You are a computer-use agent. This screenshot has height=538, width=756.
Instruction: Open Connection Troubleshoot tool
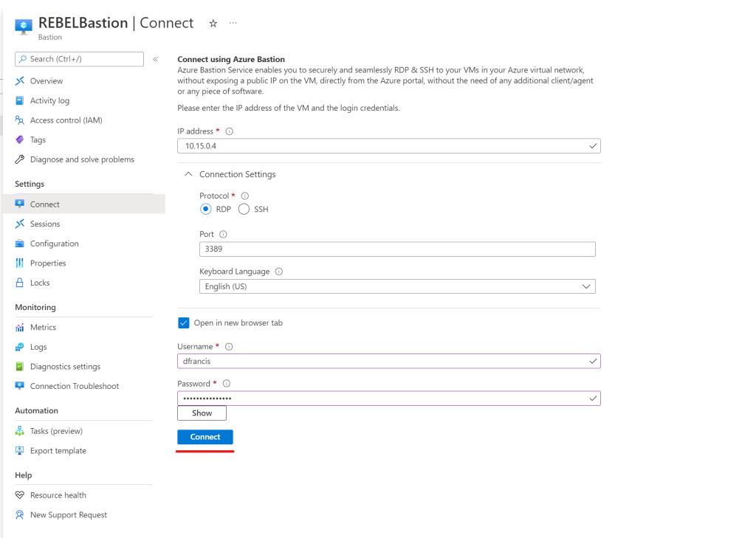point(20,386)
